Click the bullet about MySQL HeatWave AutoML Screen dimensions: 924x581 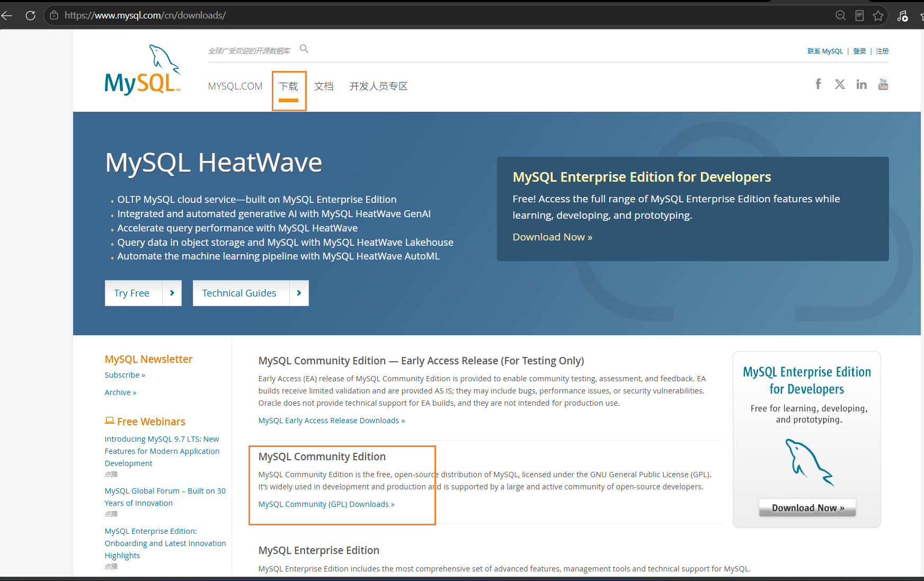(x=279, y=256)
